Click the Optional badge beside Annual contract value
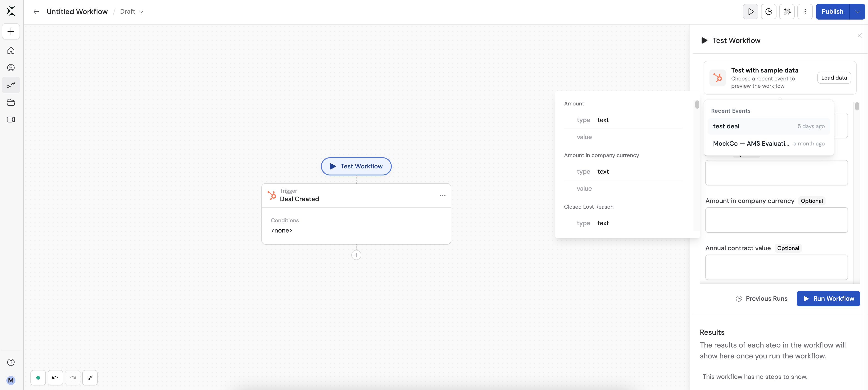This screenshot has height=390, width=868. [788, 248]
